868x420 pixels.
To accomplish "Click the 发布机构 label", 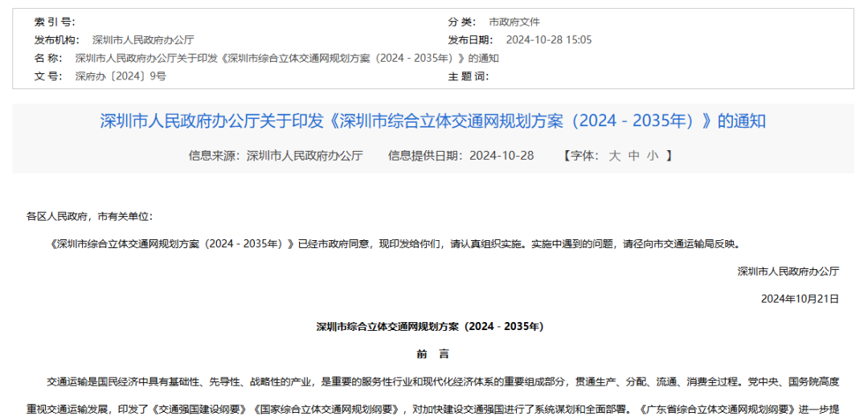I will (x=57, y=40).
